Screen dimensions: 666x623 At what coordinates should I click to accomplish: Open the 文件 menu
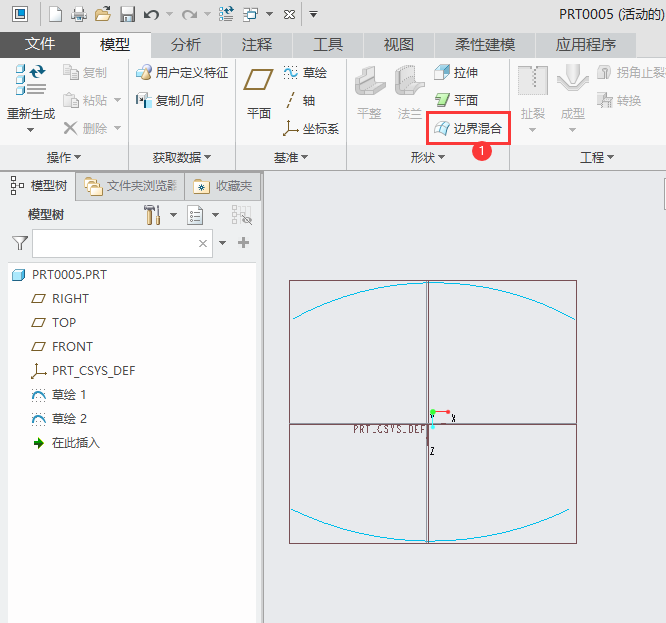point(40,44)
